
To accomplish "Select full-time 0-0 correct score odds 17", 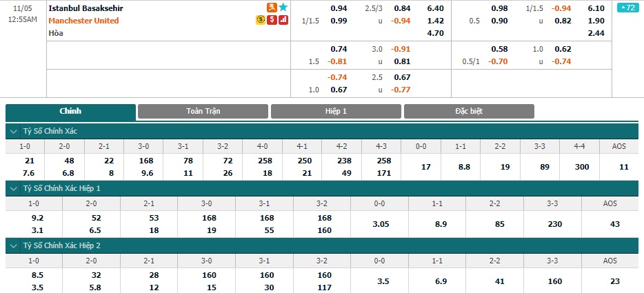I will coord(426,167).
